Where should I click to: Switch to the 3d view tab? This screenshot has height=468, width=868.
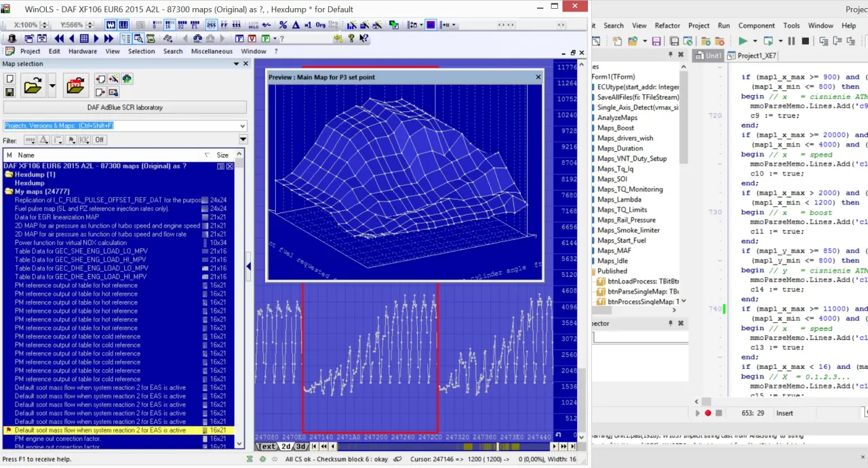pos(301,446)
